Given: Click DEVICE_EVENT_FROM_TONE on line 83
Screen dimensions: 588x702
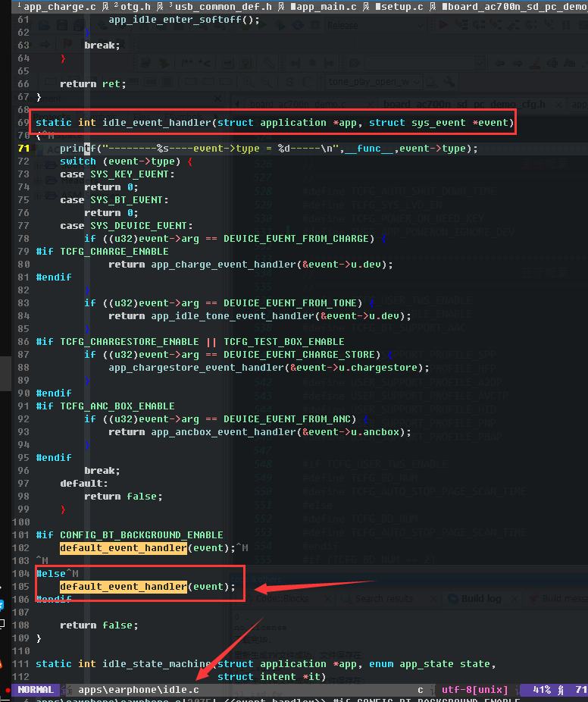Looking at the screenshot, I should click(290, 303).
